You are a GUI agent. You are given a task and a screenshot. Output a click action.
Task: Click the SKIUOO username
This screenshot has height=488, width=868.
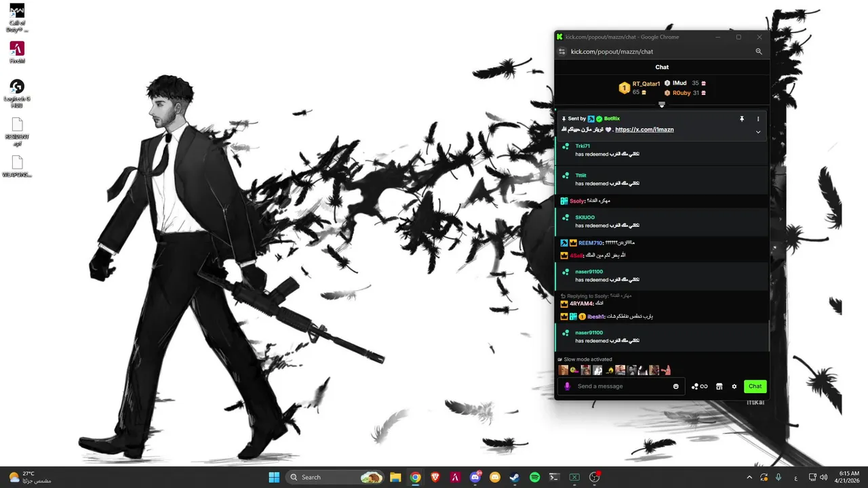coord(585,218)
